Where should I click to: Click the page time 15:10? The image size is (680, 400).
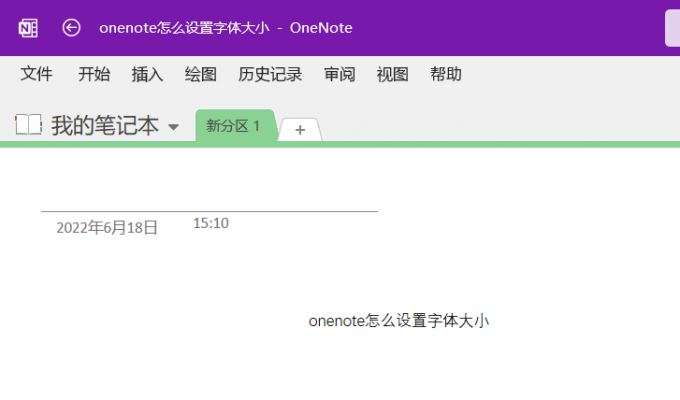click(x=211, y=223)
